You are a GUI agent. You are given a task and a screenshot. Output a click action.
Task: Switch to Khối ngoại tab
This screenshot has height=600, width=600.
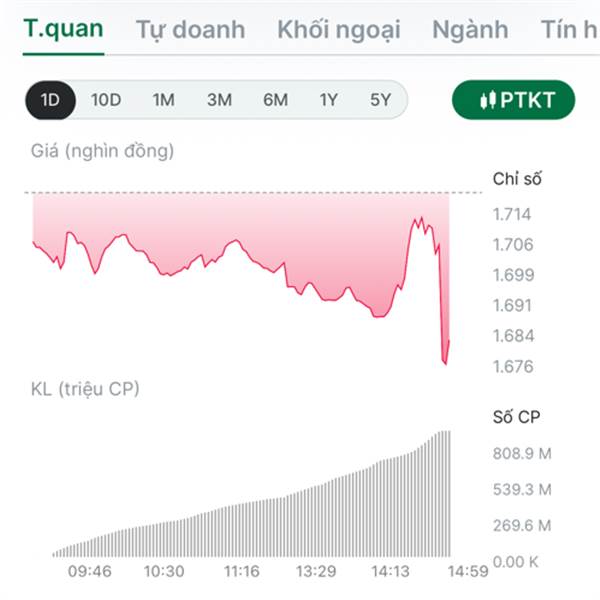(338, 29)
